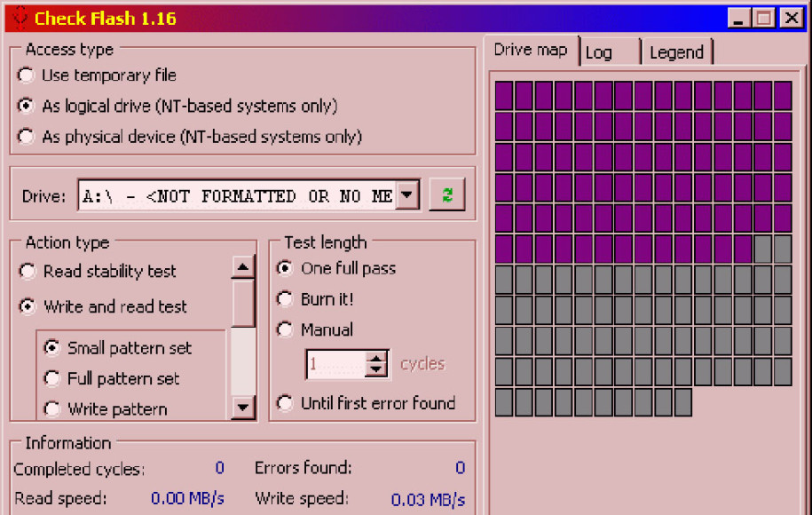Screen dimensions: 812x515
Task: Click the Check Flash title bar icon
Action: pos(20,18)
